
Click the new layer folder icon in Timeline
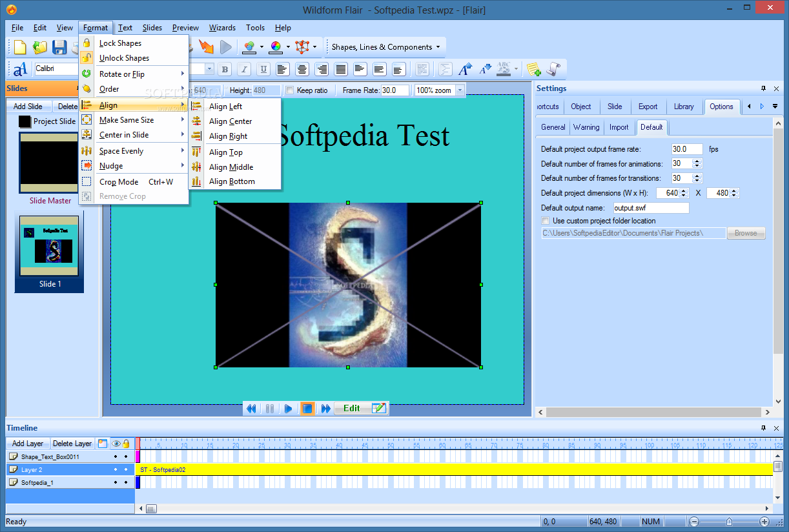(102, 444)
